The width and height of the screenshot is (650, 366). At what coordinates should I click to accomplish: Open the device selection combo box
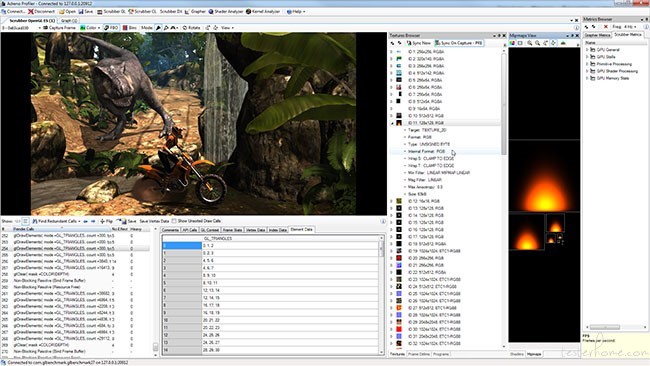coord(22,28)
